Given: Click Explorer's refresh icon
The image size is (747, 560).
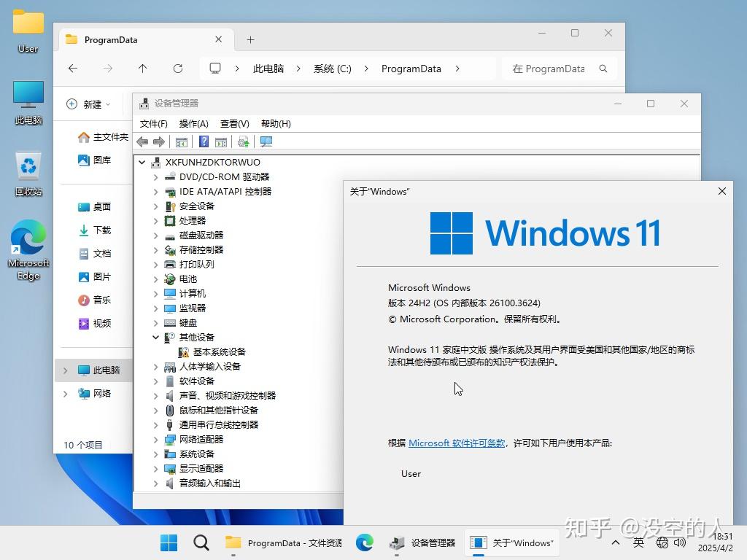Looking at the screenshot, I should [178, 69].
